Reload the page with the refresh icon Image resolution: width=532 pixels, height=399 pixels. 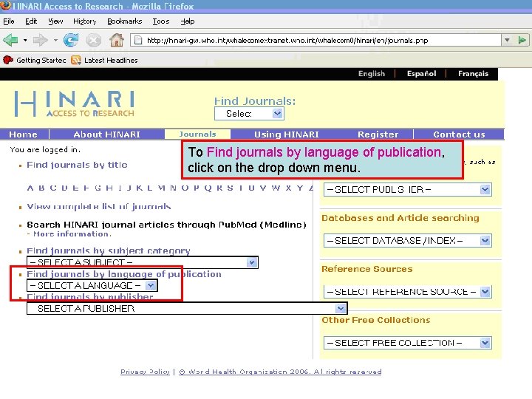pos(71,41)
